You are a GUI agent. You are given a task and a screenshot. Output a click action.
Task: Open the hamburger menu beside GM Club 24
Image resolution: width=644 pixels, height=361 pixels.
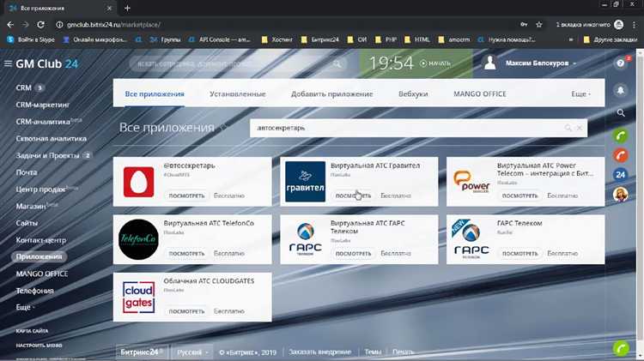pos(8,63)
